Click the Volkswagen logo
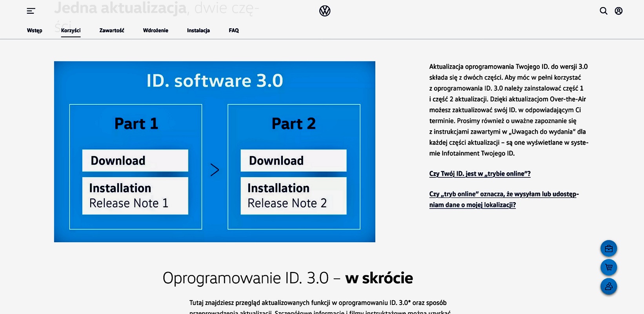 325,11
